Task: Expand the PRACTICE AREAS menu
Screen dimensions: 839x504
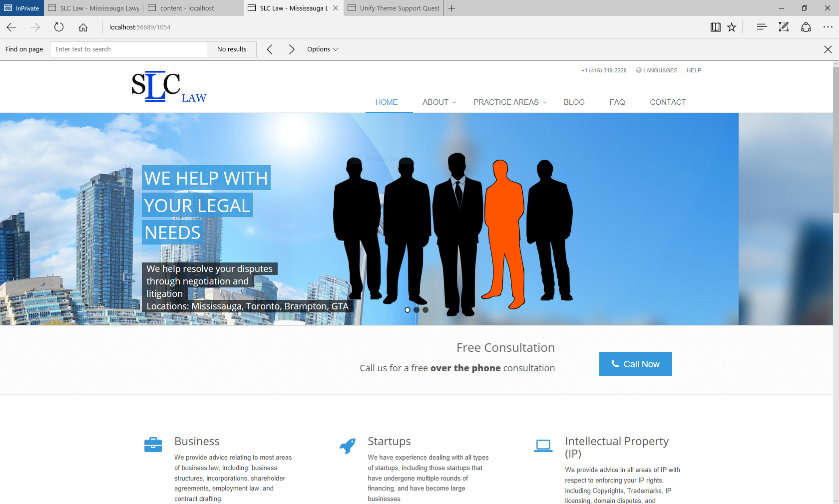Action: coord(509,102)
